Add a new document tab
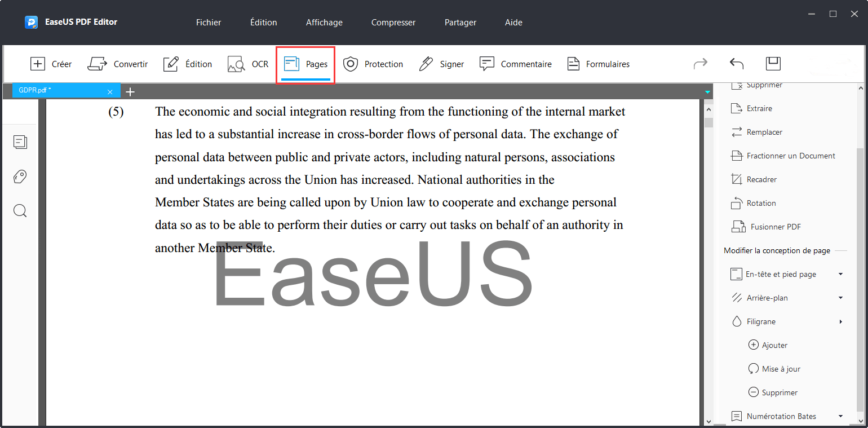The width and height of the screenshot is (868, 428). click(x=130, y=91)
